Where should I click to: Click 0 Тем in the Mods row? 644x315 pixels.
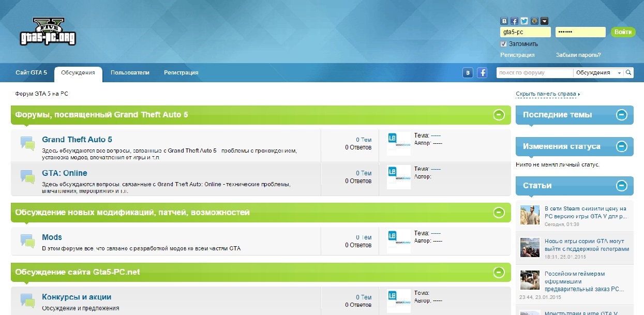(364, 237)
